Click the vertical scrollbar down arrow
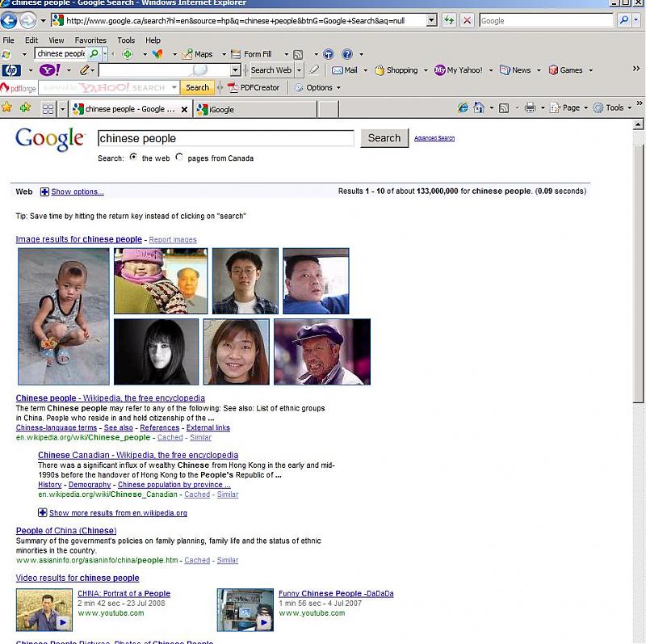646x644 pixels. click(x=638, y=637)
